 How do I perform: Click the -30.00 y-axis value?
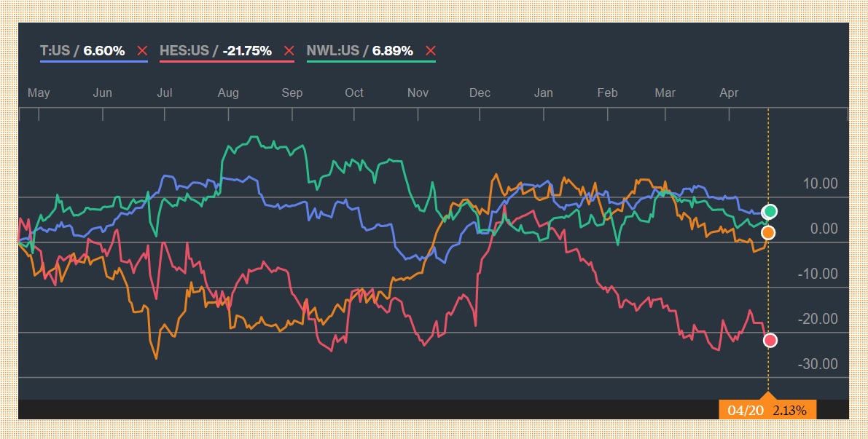(818, 364)
